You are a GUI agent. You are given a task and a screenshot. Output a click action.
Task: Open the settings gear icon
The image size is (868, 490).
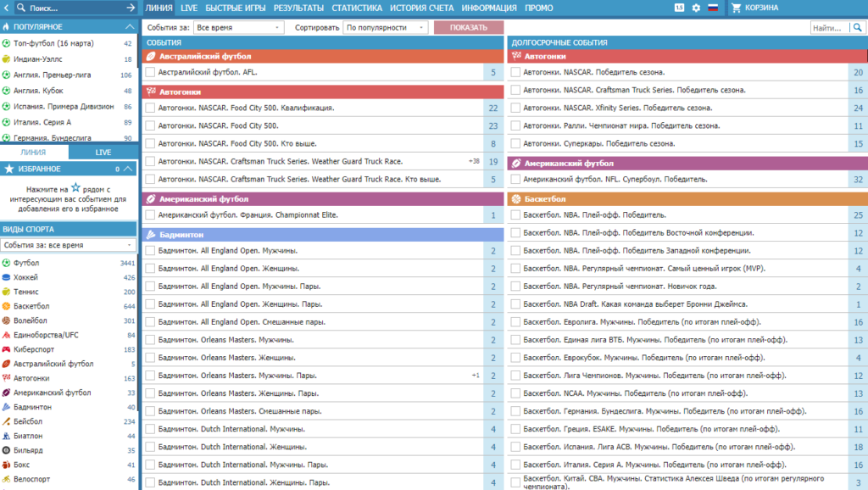click(x=696, y=8)
